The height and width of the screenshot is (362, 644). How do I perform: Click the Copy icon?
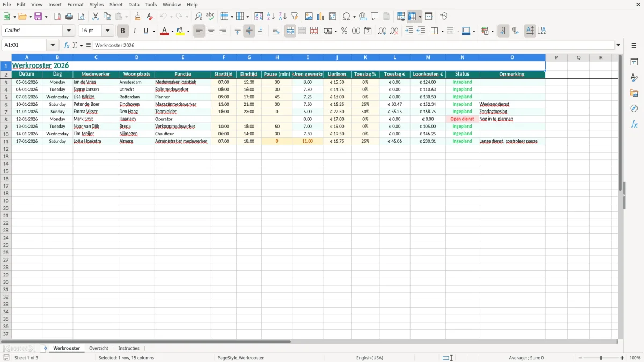pos(107,17)
